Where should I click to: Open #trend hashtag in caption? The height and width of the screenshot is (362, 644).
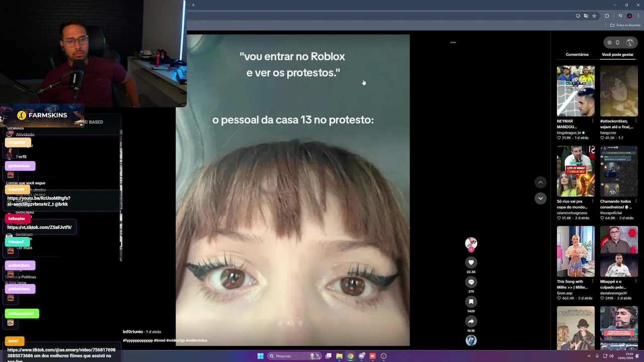tap(159, 340)
